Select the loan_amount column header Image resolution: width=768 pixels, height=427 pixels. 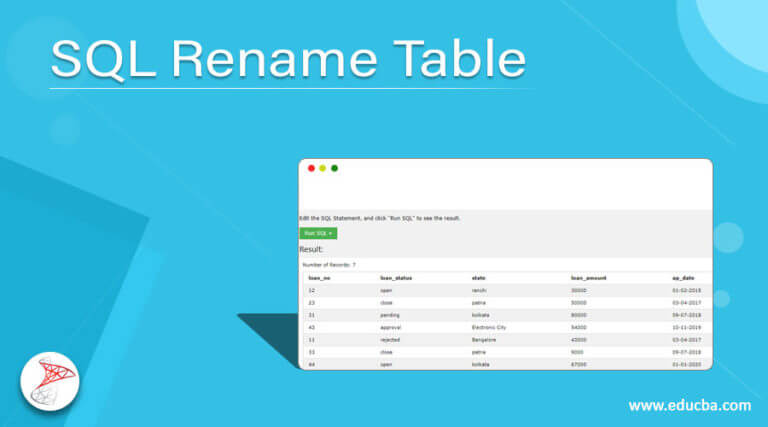click(589, 278)
